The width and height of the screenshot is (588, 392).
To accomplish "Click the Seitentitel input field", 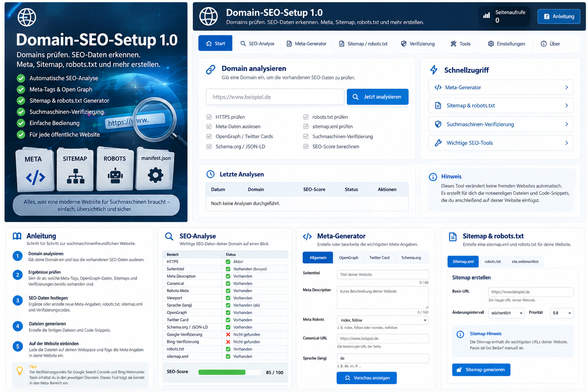I will (x=383, y=274).
